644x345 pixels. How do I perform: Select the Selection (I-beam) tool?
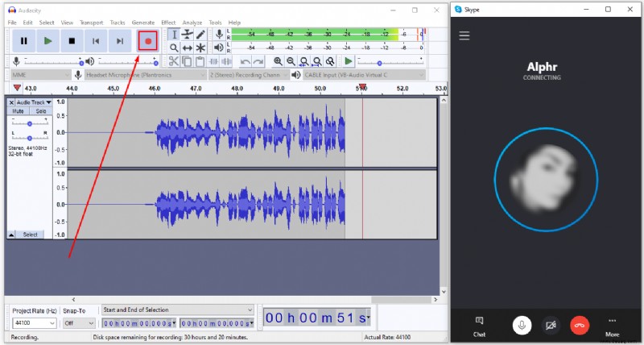174,35
